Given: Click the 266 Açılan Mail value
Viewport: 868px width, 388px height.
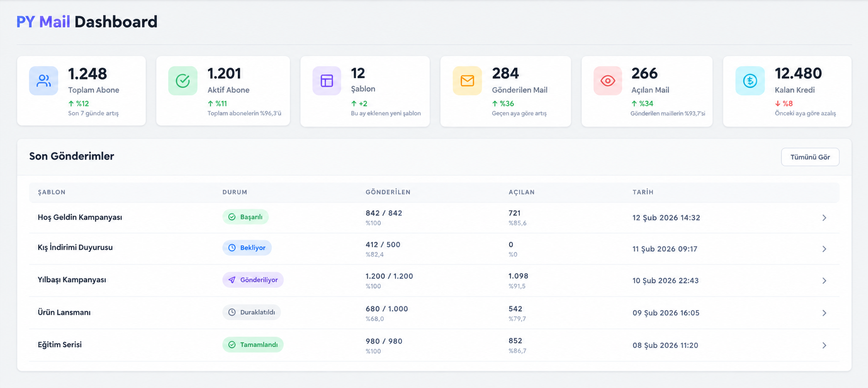Looking at the screenshot, I should pyautogui.click(x=645, y=73).
